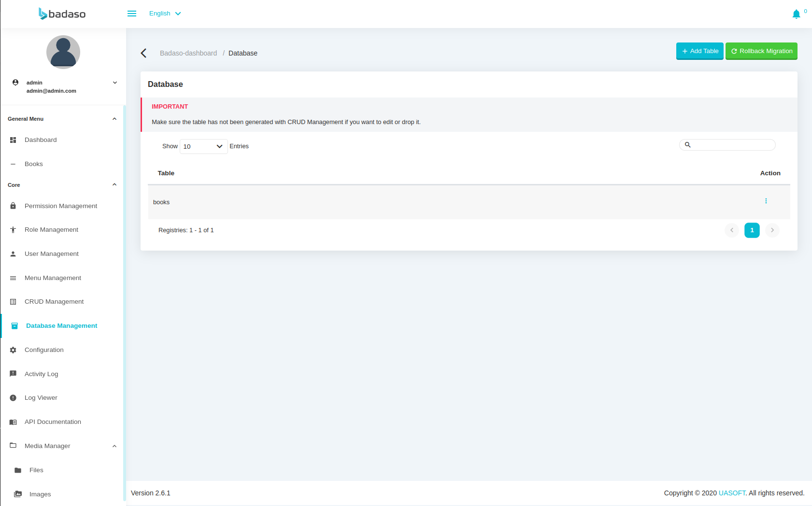The width and height of the screenshot is (812, 506).
Task: Click into the table search field
Action: tap(732, 145)
